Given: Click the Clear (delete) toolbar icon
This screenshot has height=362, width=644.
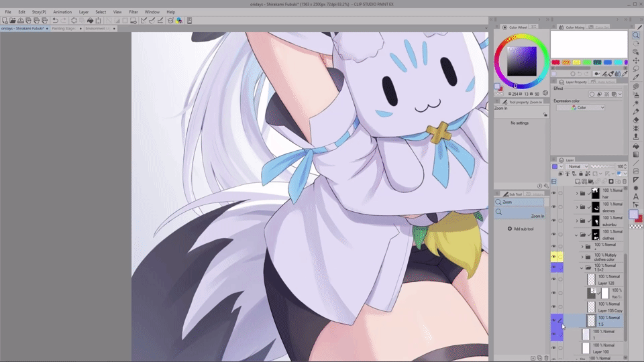Looking at the screenshot, I should pyautogui.click(x=74, y=21).
